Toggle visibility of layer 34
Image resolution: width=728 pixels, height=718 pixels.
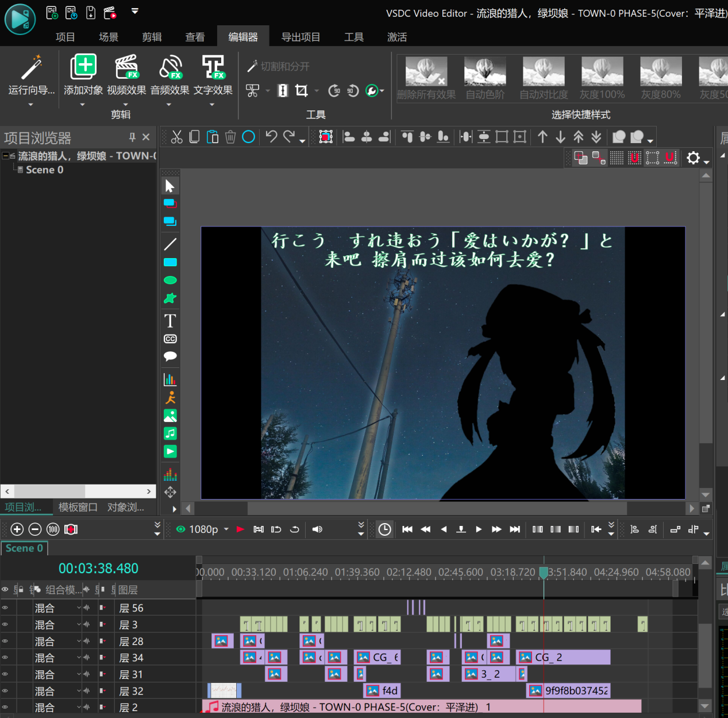tap(5, 658)
